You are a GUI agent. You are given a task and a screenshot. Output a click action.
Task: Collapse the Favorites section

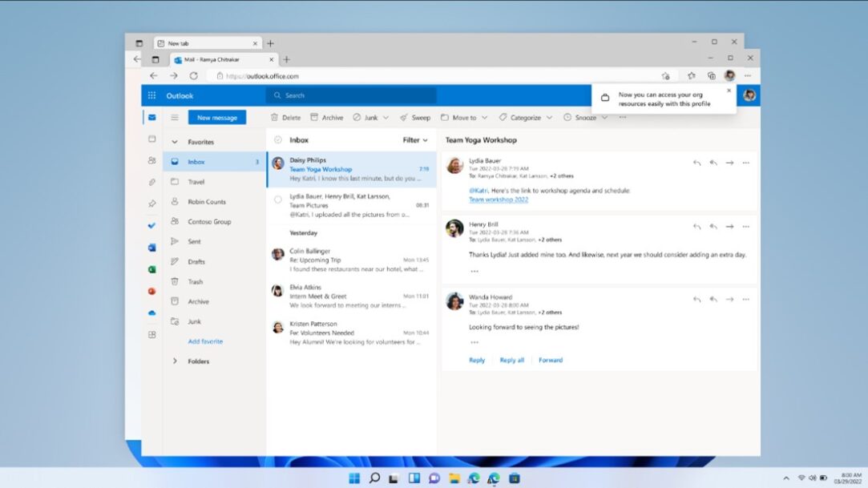point(175,141)
